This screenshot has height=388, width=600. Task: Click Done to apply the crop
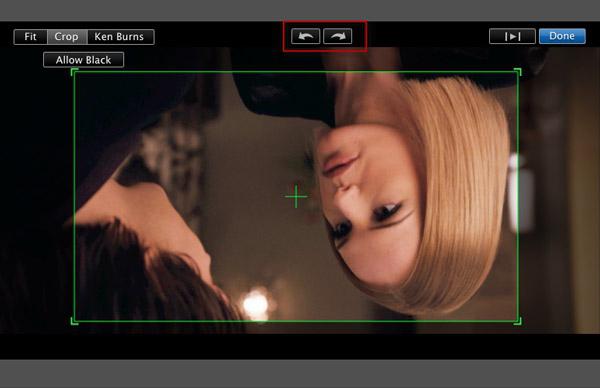click(x=562, y=36)
